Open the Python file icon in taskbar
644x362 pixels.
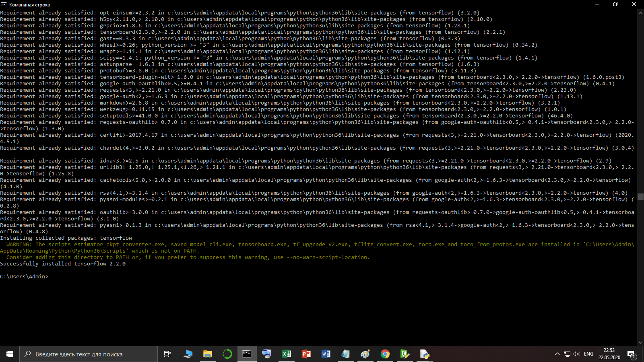(x=424, y=354)
